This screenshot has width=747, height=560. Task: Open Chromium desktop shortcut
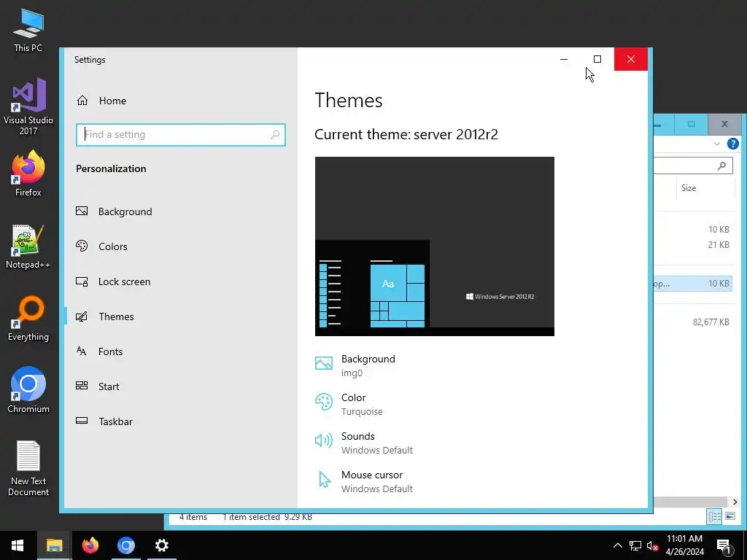(28, 390)
